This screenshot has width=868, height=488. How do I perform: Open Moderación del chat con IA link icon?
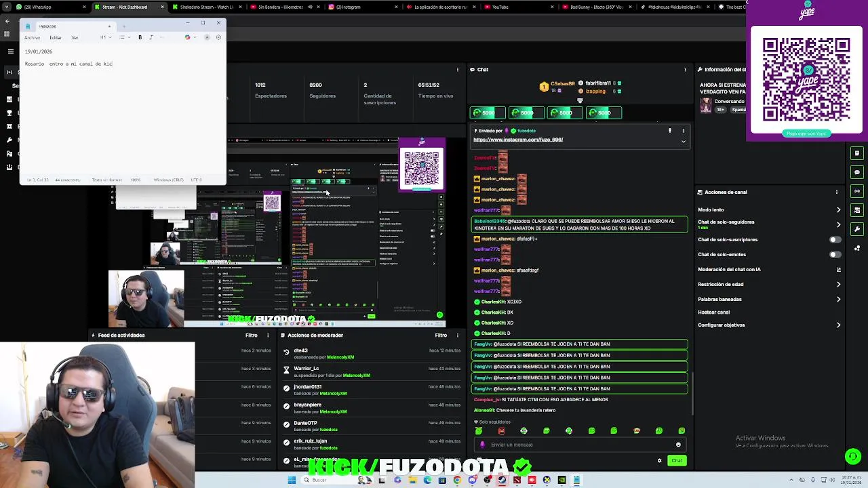[x=838, y=269]
